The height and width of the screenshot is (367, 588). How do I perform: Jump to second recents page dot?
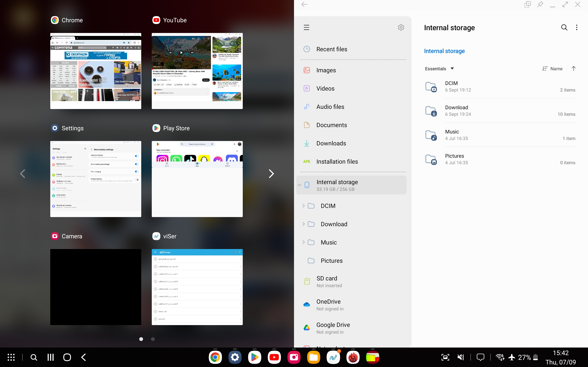(x=153, y=339)
